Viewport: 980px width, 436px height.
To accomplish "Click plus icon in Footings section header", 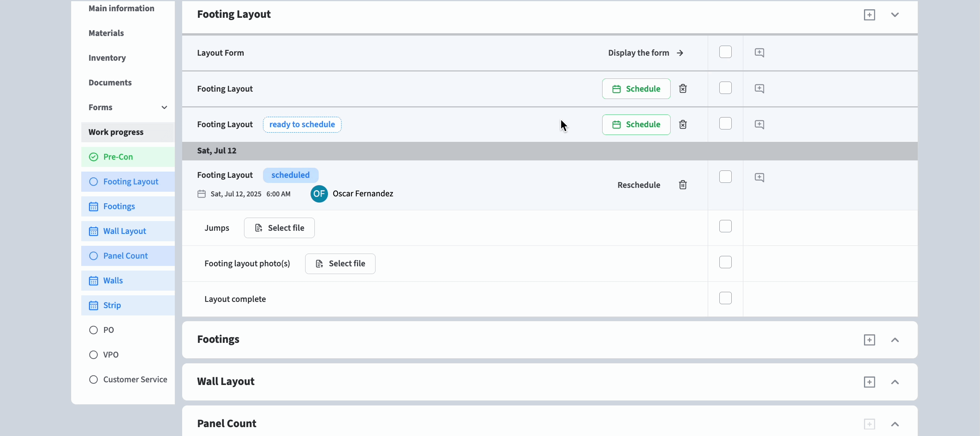I will click(869, 340).
